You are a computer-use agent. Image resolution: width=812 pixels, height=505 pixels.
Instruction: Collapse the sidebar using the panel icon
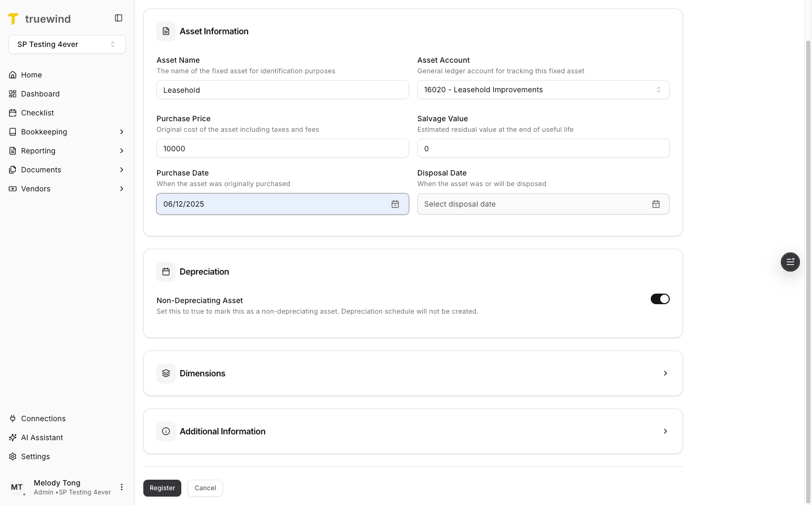(x=118, y=17)
